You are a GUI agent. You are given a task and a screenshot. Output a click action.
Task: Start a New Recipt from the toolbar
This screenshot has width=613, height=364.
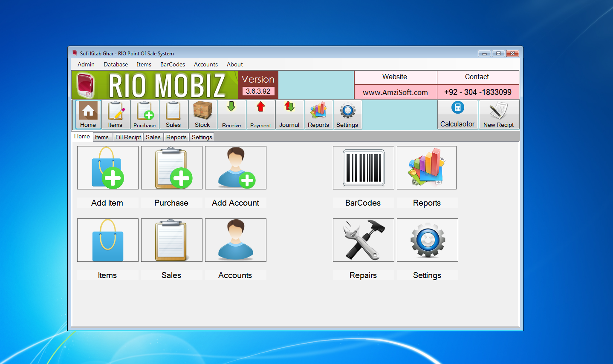499,114
